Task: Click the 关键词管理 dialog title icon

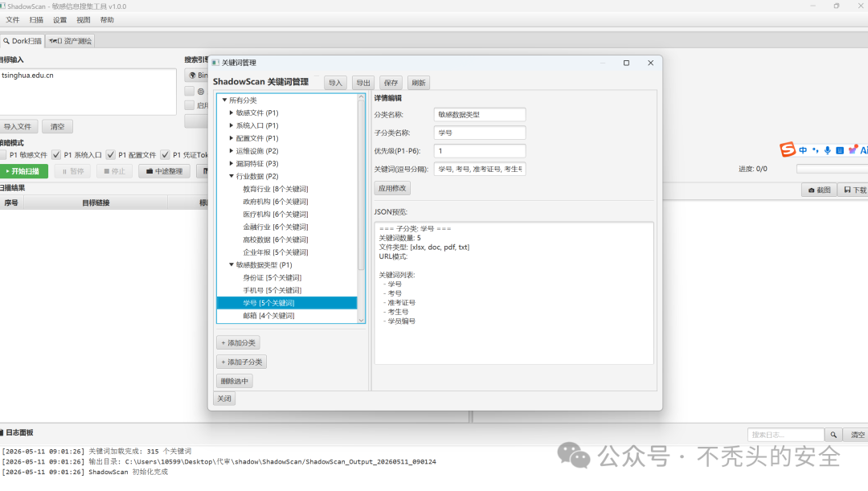Action: point(215,63)
